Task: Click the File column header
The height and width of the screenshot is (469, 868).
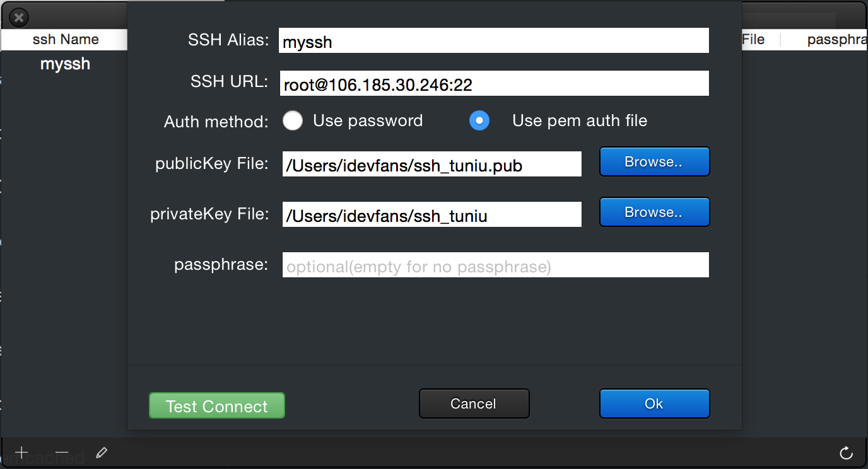Action: pos(753,40)
